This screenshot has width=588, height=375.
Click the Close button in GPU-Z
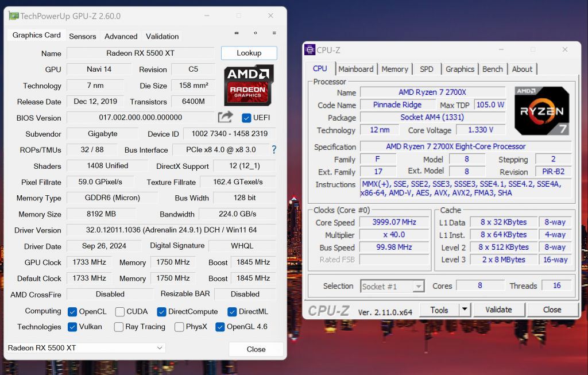pyautogui.click(x=256, y=349)
